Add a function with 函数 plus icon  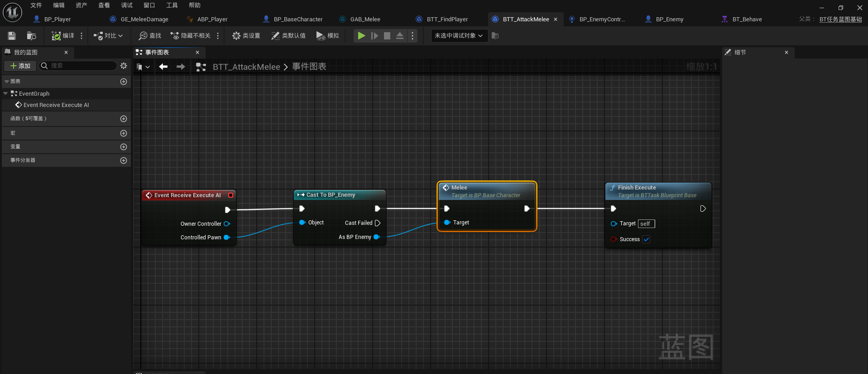tap(124, 119)
